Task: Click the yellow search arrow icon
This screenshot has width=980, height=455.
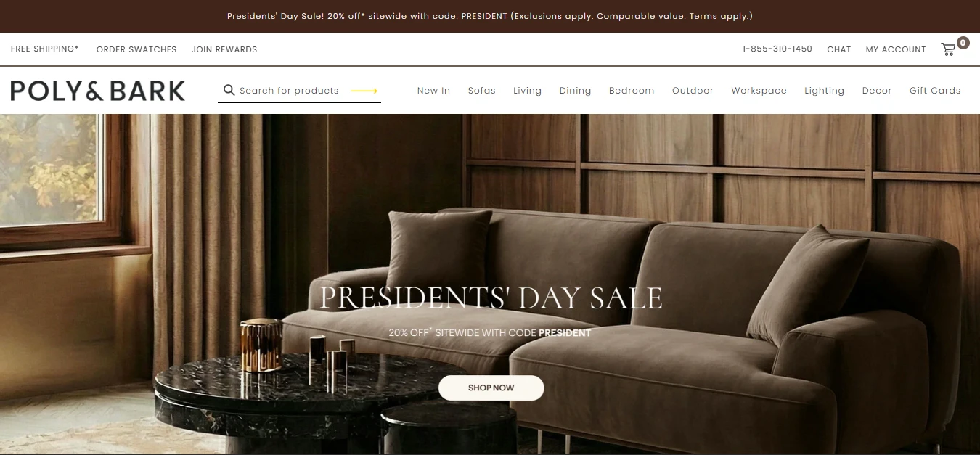Action: tap(364, 91)
